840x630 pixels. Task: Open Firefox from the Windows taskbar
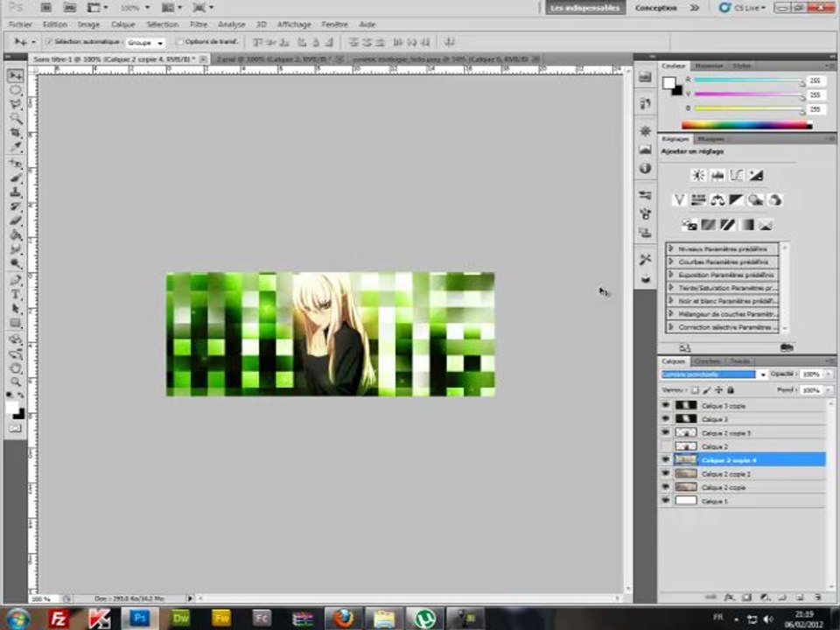pos(343,619)
